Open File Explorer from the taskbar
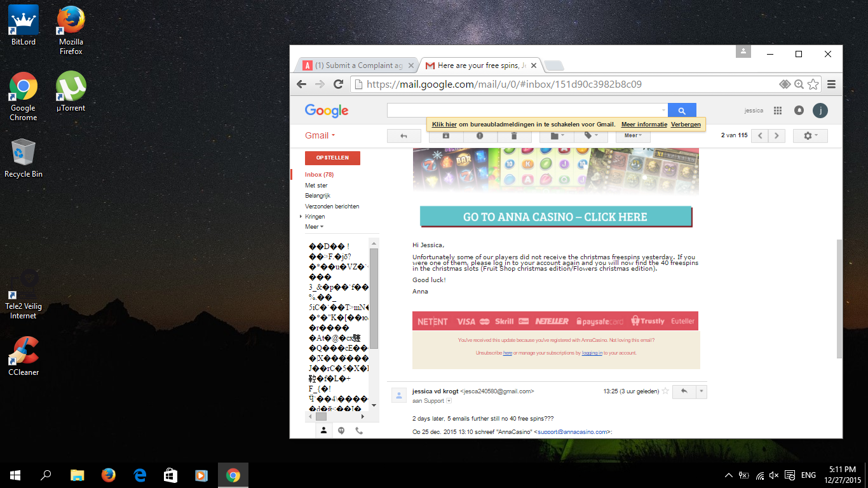This screenshot has height=488, width=868. [78, 475]
